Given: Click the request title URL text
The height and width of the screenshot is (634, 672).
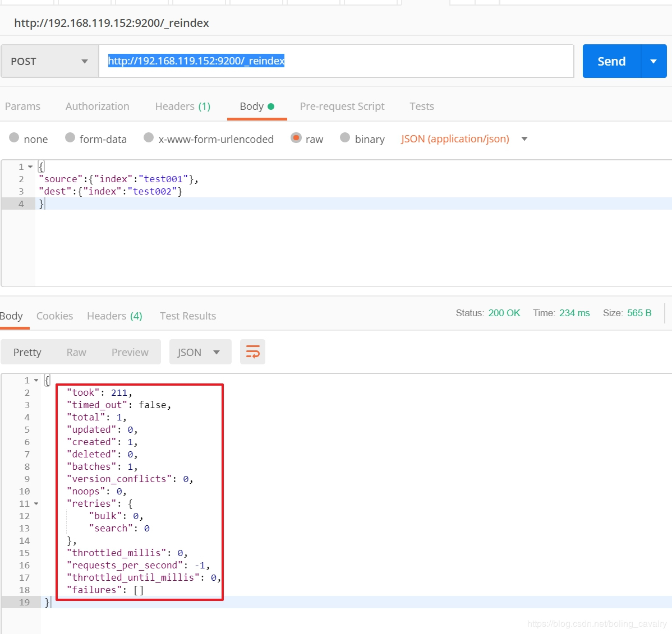Looking at the screenshot, I should point(112,23).
